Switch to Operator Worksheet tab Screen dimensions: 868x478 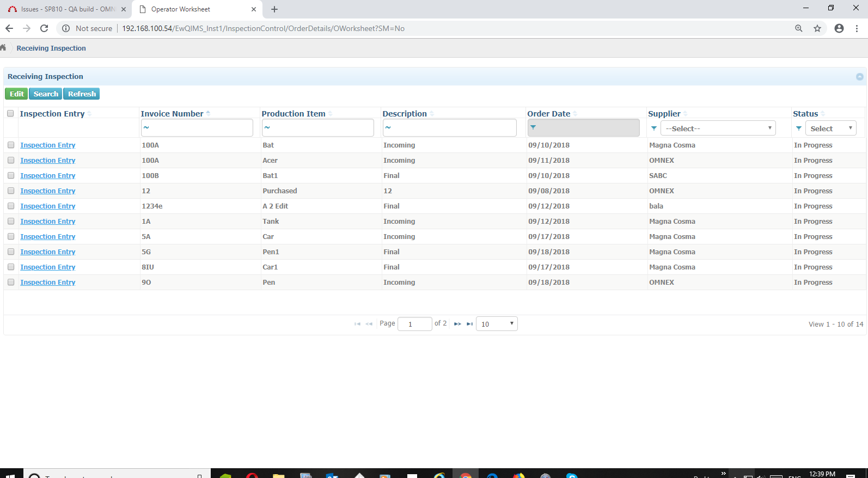pyautogui.click(x=196, y=9)
